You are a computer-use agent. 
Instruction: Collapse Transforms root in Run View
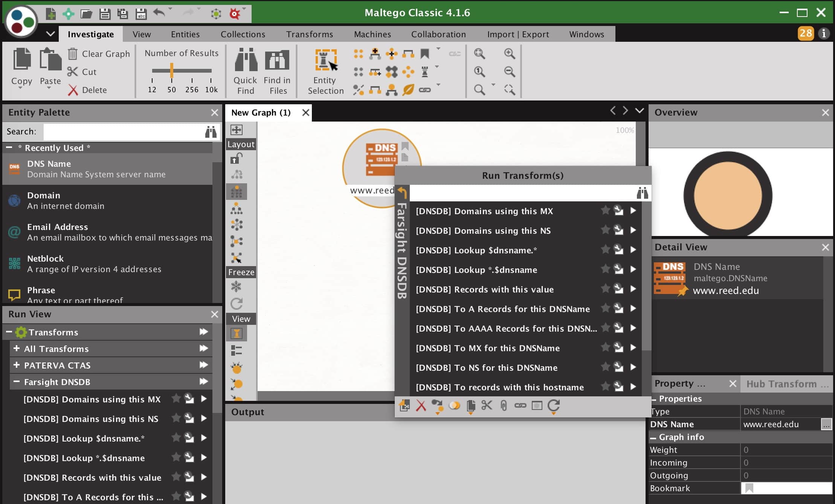9,332
